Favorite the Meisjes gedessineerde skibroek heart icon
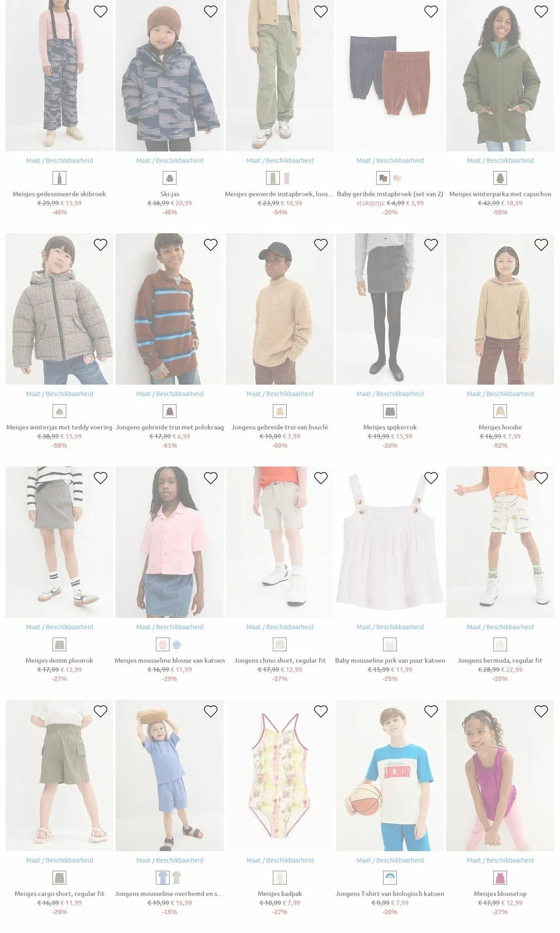 (x=100, y=11)
